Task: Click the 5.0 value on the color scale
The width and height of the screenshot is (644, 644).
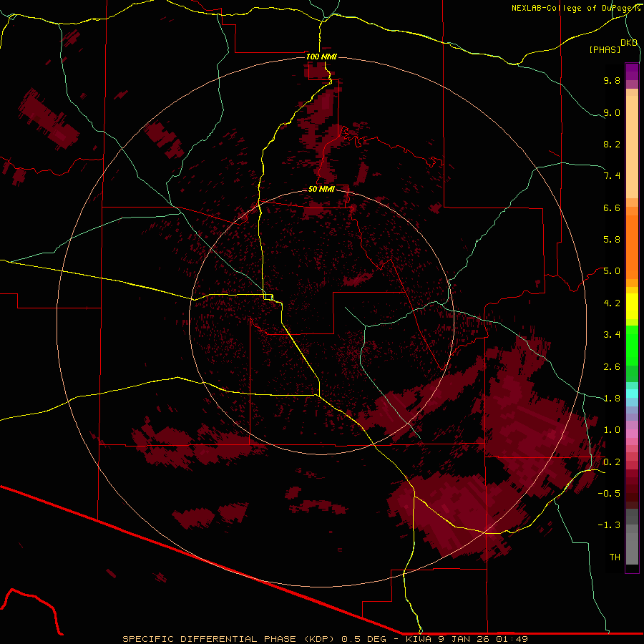Action: click(612, 271)
